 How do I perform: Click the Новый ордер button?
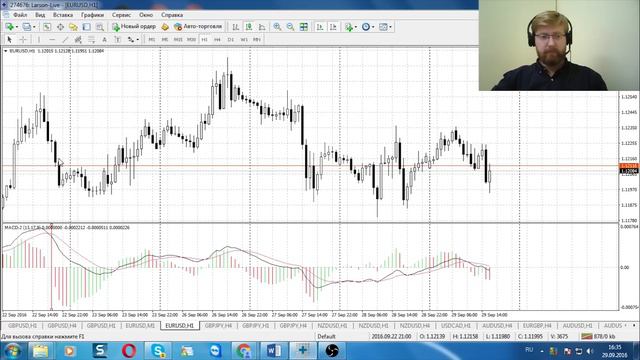(134, 27)
